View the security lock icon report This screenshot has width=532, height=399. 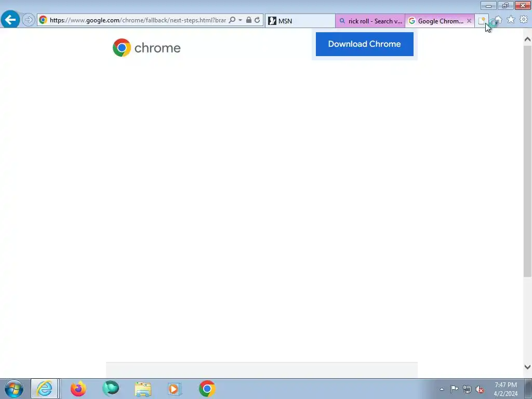pyautogui.click(x=249, y=20)
